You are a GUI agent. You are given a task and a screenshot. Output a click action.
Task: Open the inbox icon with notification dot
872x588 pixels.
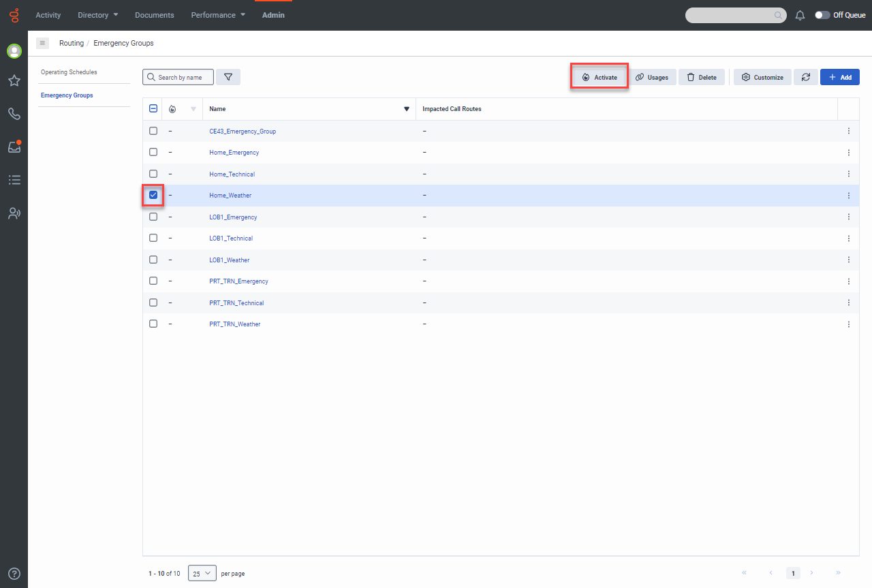[x=14, y=146]
